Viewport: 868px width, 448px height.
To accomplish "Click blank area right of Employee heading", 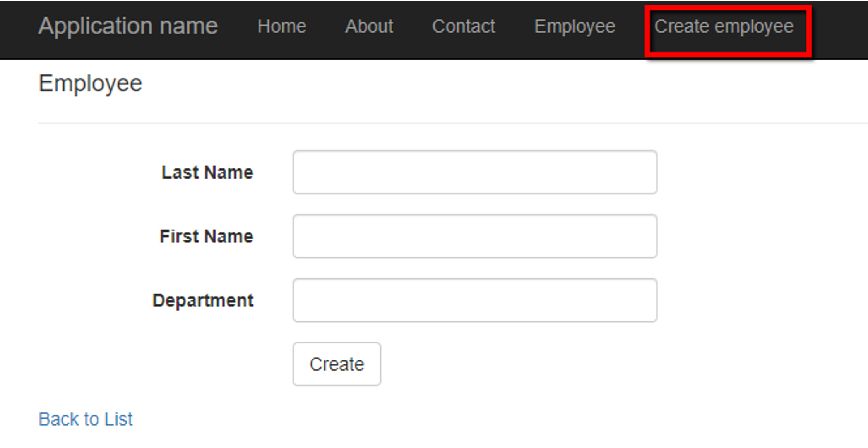I will coord(464,83).
